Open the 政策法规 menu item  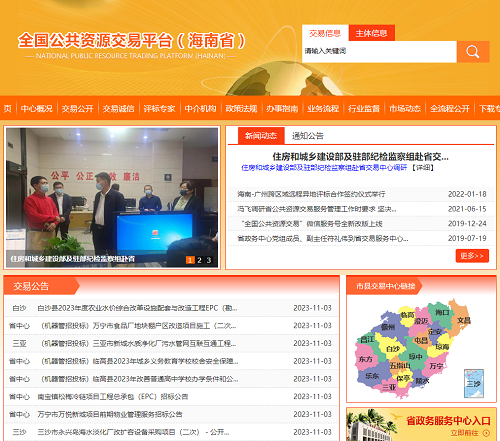pos(241,109)
